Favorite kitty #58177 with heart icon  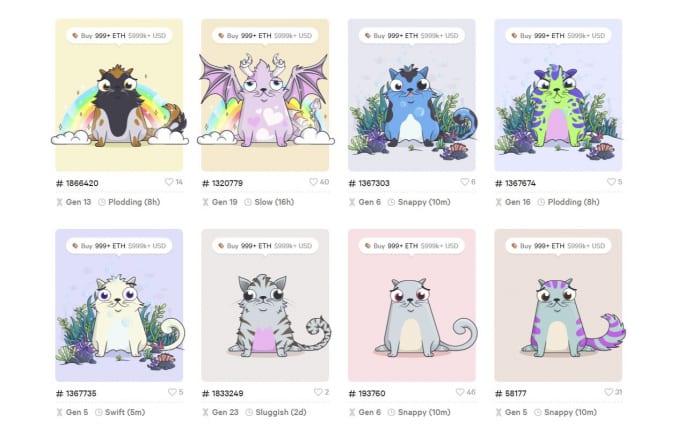point(609,392)
